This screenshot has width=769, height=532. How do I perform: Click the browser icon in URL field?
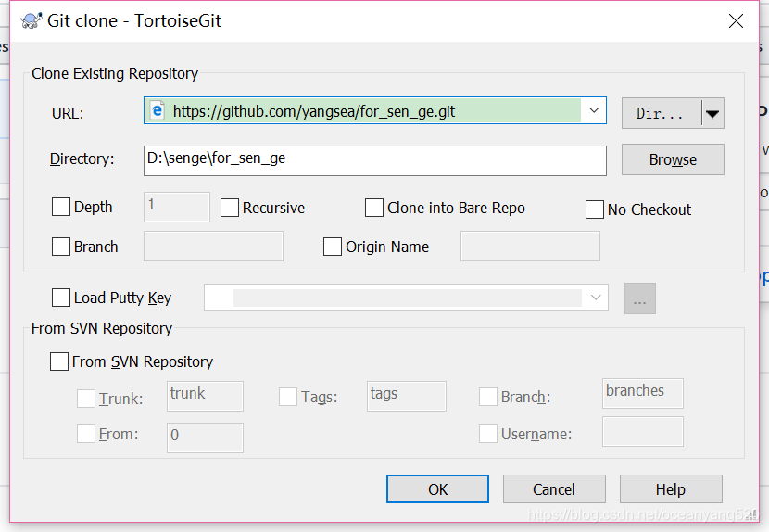point(157,110)
